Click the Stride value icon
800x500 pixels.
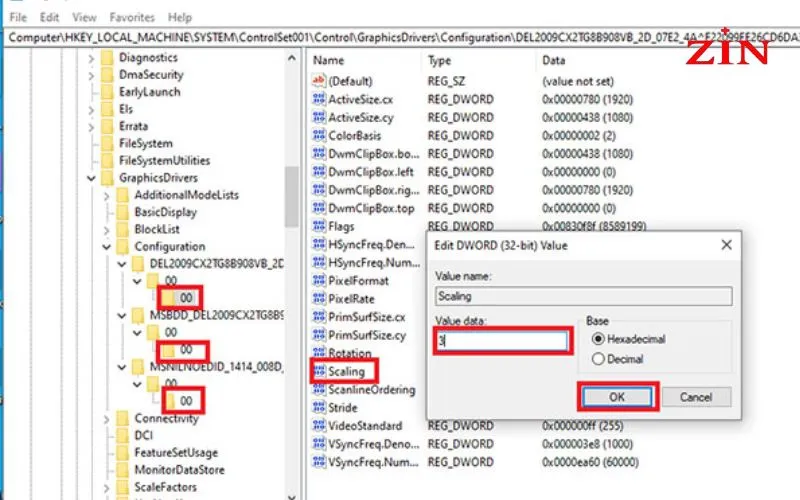(319, 407)
